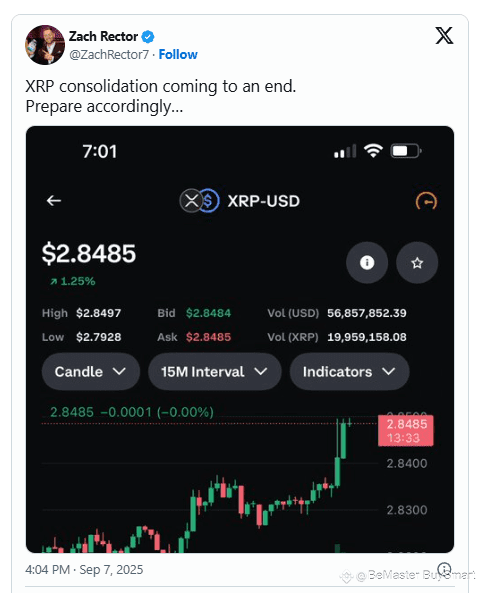The height and width of the screenshot is (593, 483).
Task: Click the red 2.8485 price label
Action: point(406,431)
